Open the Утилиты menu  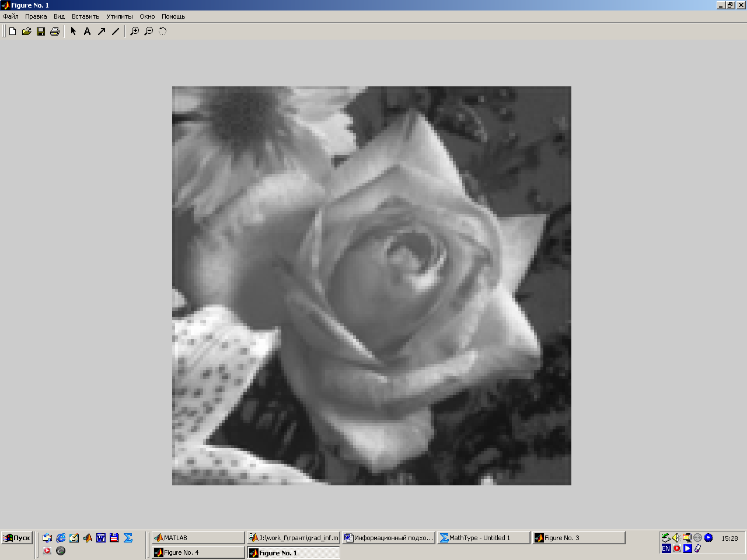(119, 16)
